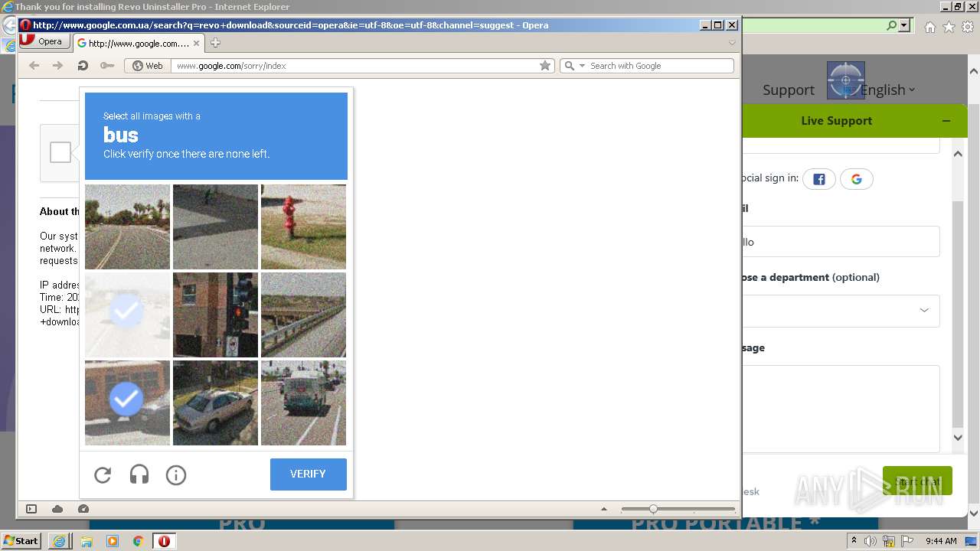Viewport: 980px width, 551px height.
Task: Switch to audio challenge headphones icon
Action: point(139,475)
